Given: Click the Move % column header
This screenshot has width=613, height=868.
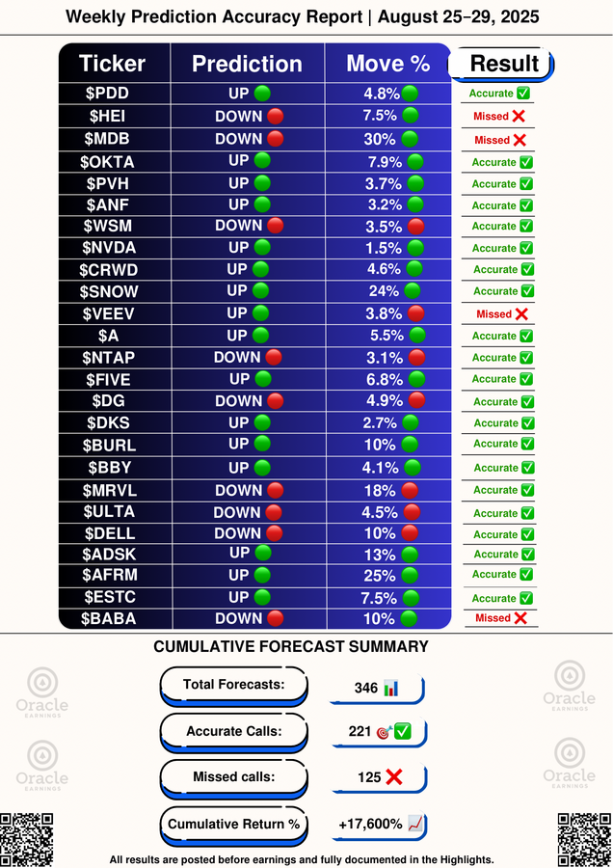Looking at the screenshot, I should point(387,64).
